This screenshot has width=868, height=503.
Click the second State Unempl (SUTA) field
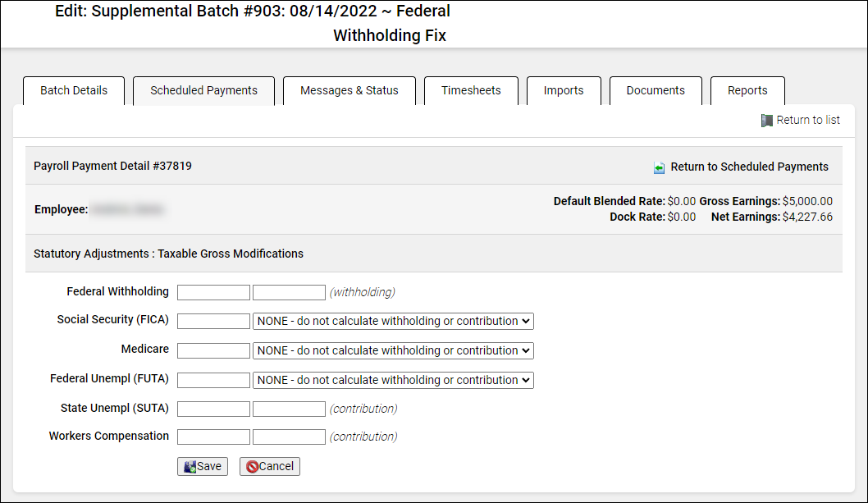coord(289,409)
